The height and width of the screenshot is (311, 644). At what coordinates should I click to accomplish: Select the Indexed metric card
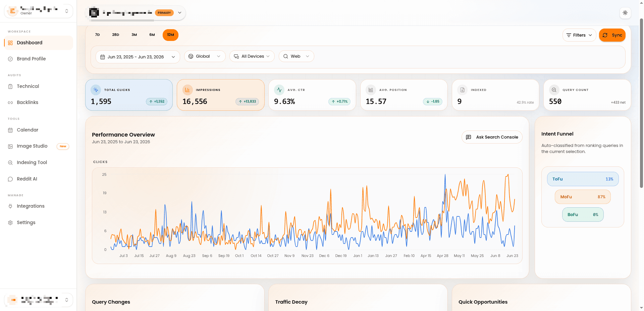[495, 95]
